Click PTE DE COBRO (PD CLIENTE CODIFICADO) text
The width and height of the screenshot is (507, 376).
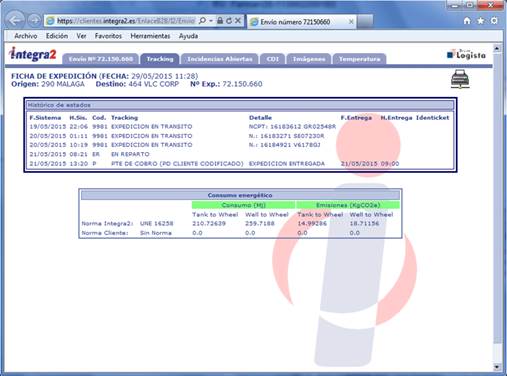[x=177, y=164]
